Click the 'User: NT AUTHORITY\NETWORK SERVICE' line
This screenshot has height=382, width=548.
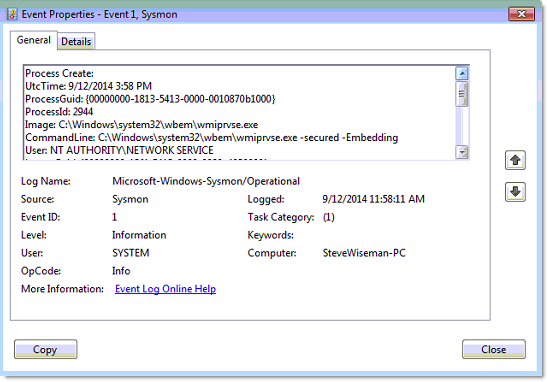point(119,150)
